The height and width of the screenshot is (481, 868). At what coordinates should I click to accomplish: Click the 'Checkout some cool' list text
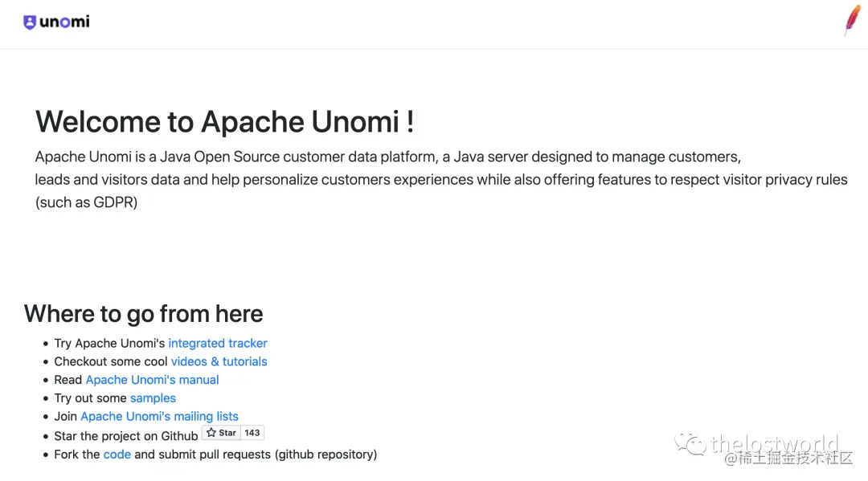click(111, 361)
